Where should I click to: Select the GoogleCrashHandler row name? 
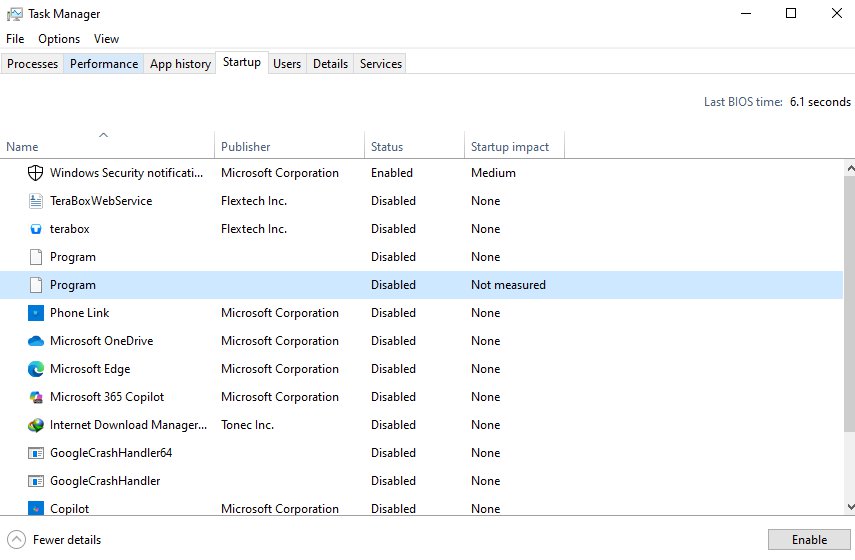coord(105,481)
